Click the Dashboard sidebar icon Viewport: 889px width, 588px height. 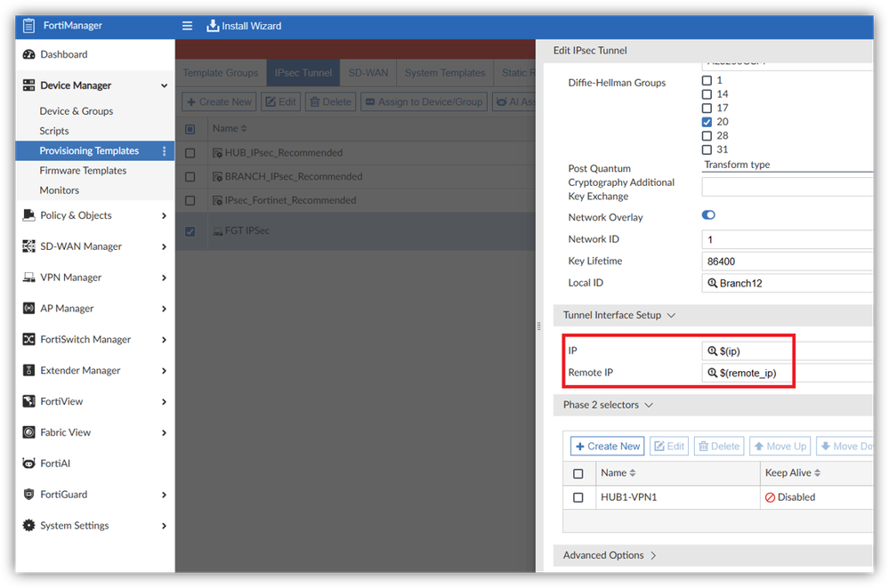[28, 54]
